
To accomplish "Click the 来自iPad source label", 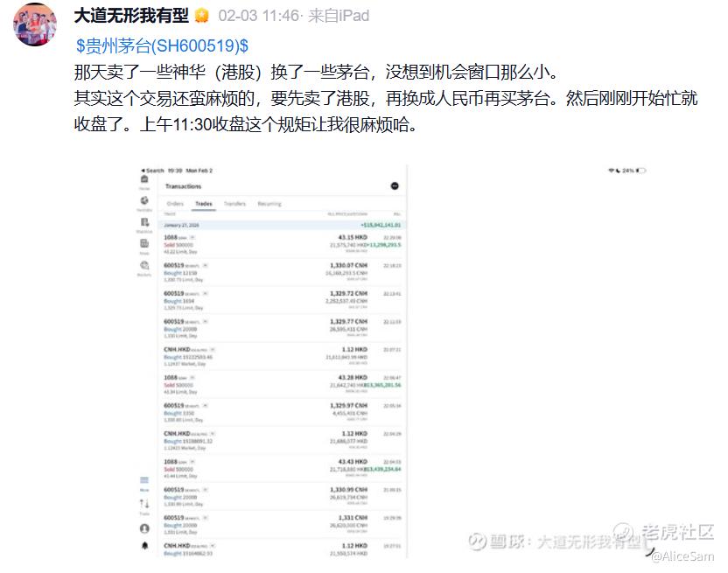I will click(x=339, y=16).
